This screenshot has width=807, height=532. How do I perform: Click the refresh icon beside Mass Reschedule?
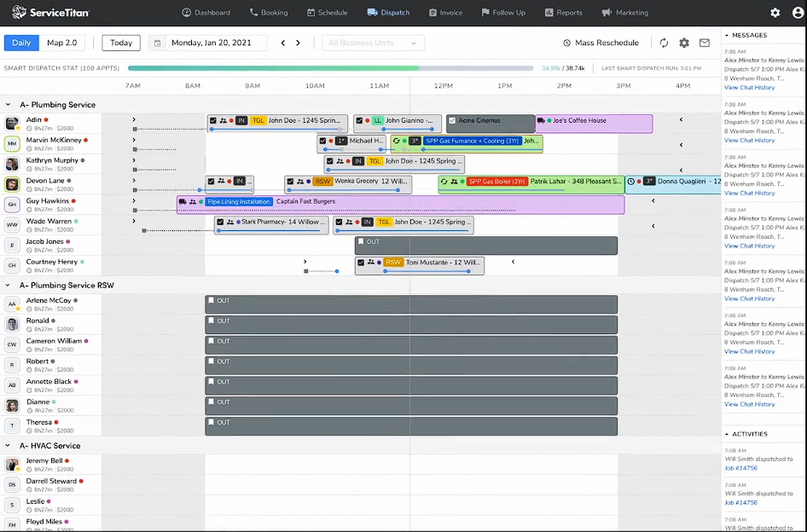(664, 43)
